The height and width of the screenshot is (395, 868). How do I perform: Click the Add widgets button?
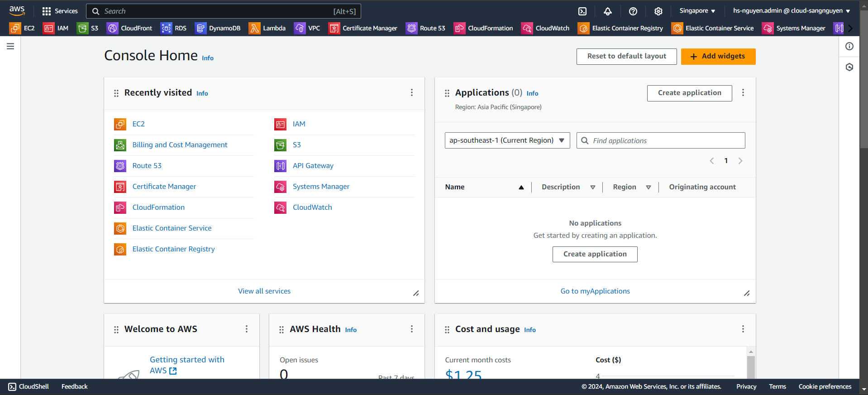tap(718, 56)
